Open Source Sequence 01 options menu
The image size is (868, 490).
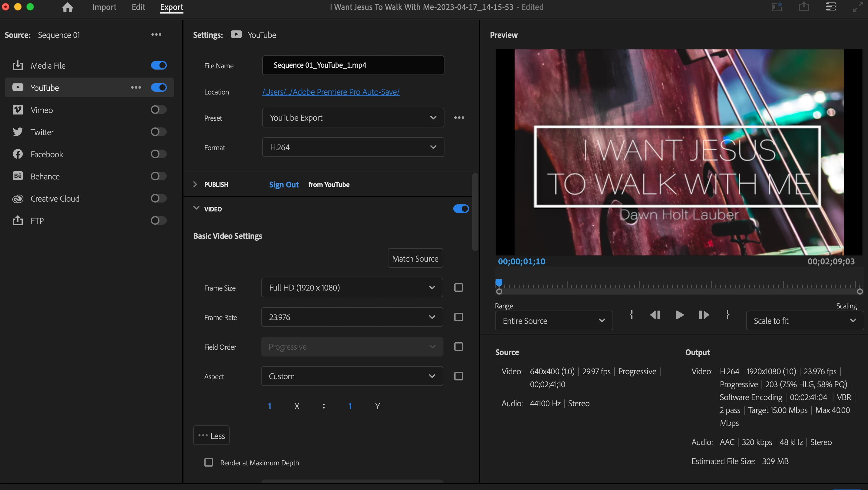pyautogui.click(x=156, y=35)
